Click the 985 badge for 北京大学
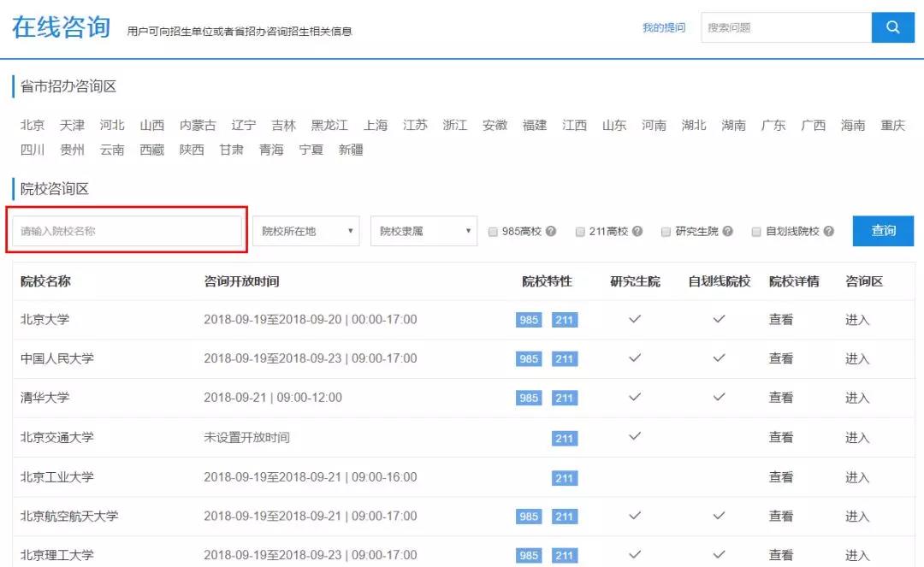The width and height of the screenshot is (924, 567). pos(529,320)
